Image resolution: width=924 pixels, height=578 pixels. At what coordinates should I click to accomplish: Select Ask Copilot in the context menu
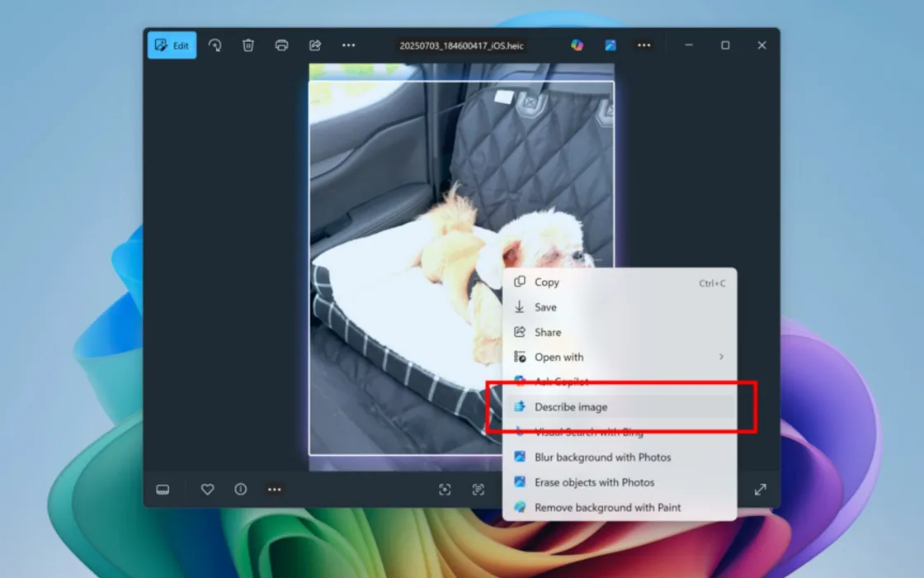click(620, 382)
